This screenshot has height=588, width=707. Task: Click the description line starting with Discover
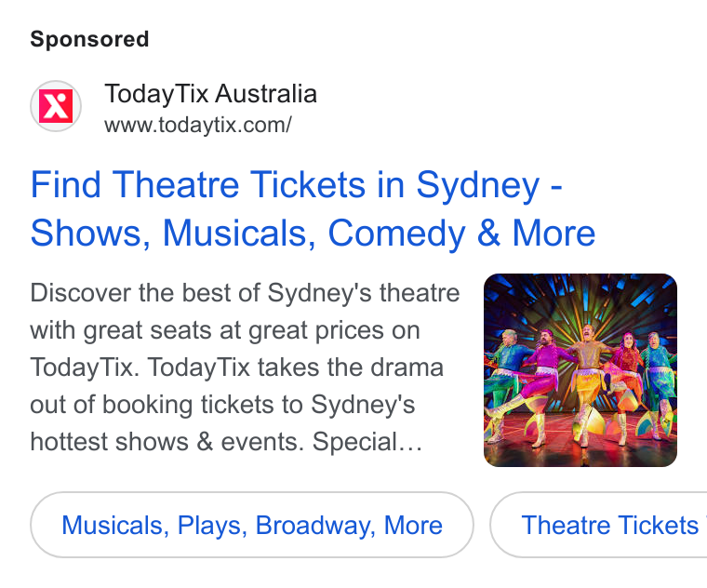pyautogui.click(x=245, y=293)
